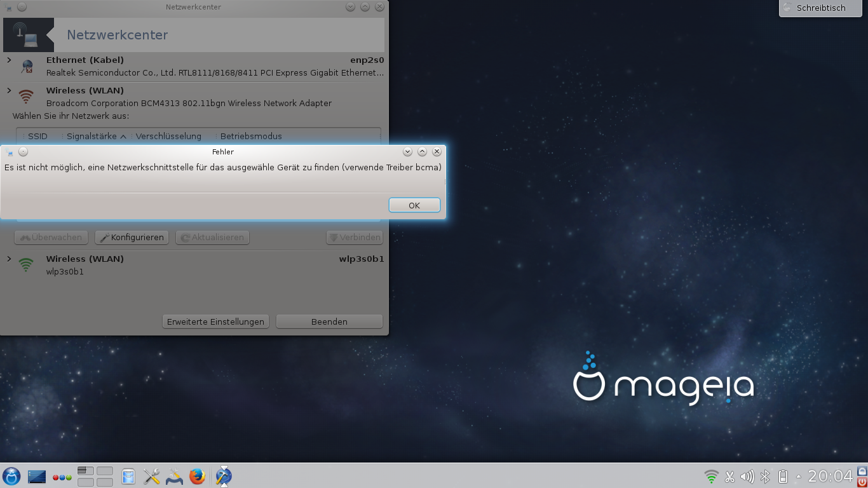Launch Firefox from the taskbar
This screenshot has height=488, width=868.
pos(198,476)
